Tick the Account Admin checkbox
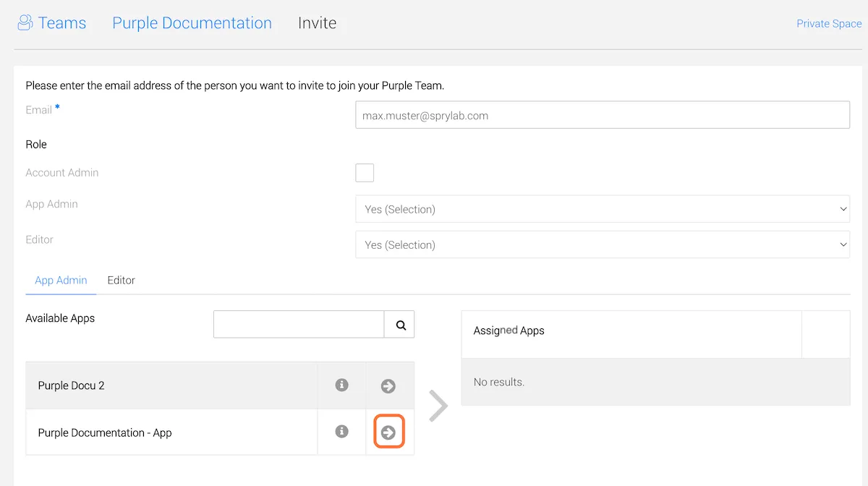868x486 pixels. point(365,173)
